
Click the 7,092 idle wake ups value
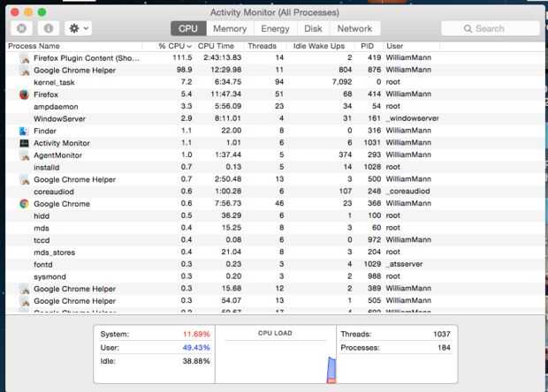click(342, 82)
